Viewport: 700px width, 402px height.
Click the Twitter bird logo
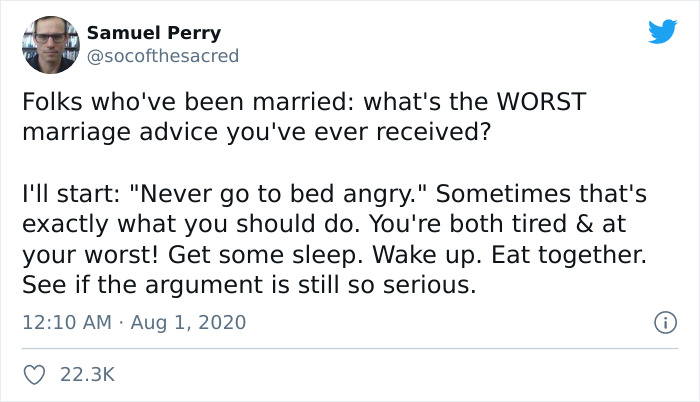[x=662, y=31]
